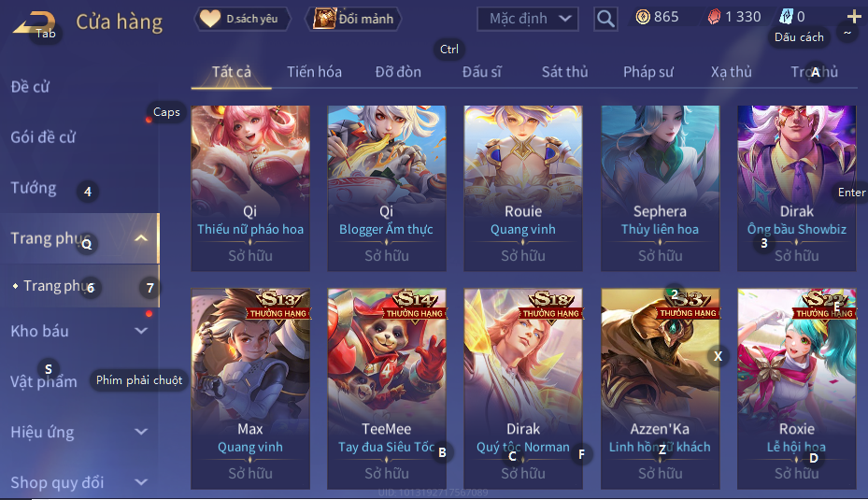Click the blue voucher currency icon

(x=786, y=17)
